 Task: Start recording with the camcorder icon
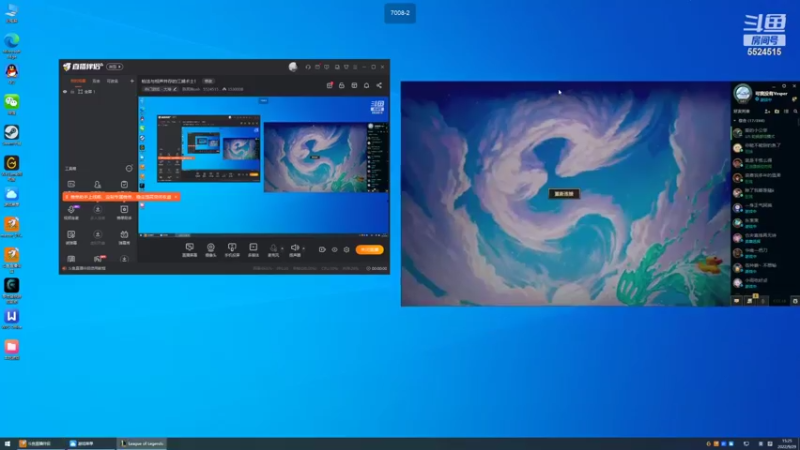click(x=322, y=249)
